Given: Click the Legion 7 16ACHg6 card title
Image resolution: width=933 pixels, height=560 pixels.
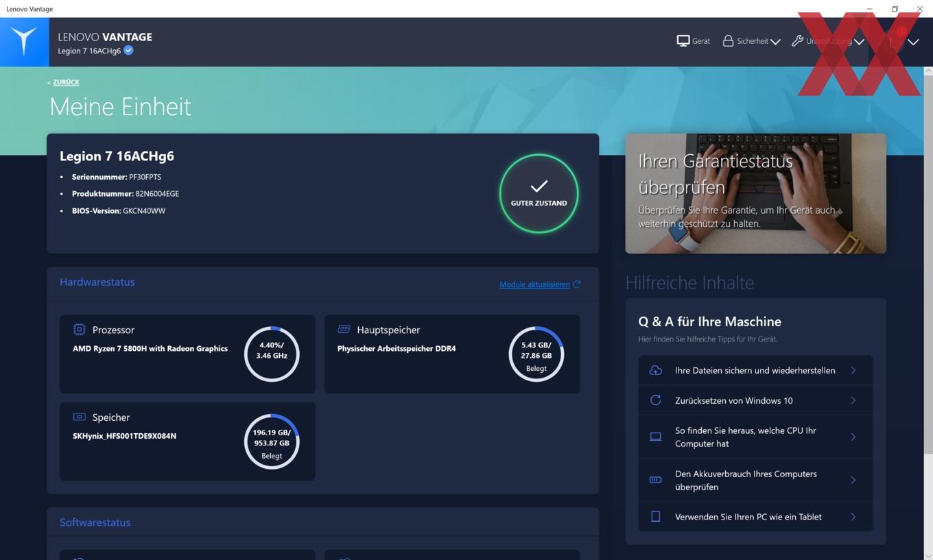Looking at the screenshot, I should tap(117, 156).
